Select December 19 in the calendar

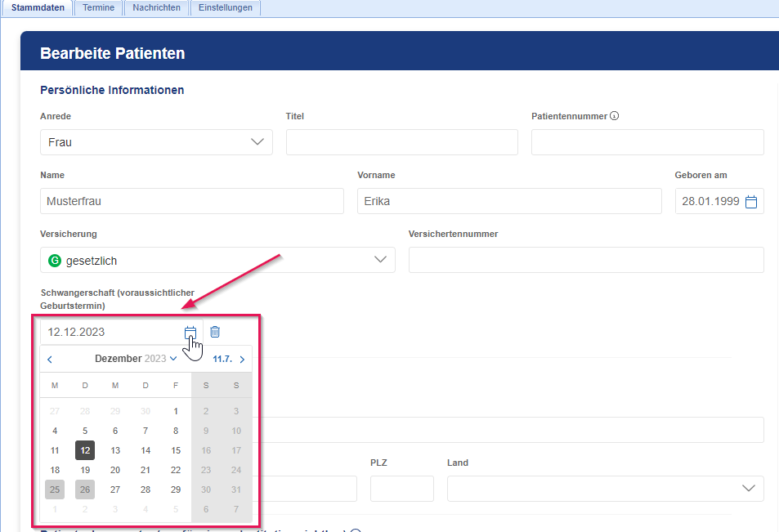84,469
